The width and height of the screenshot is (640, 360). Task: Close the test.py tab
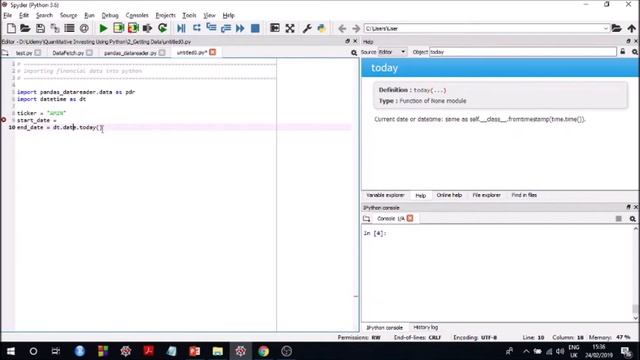click(x=38, y=53)
